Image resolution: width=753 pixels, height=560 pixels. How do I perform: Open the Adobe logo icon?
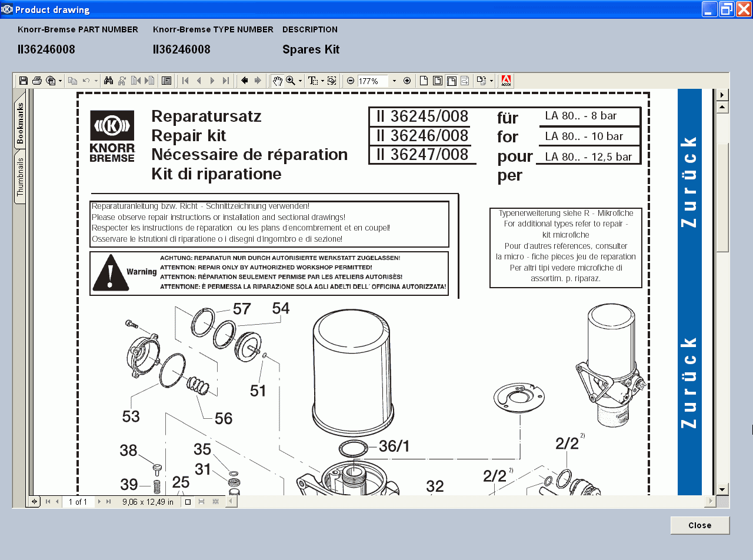[x=506, y=81]
